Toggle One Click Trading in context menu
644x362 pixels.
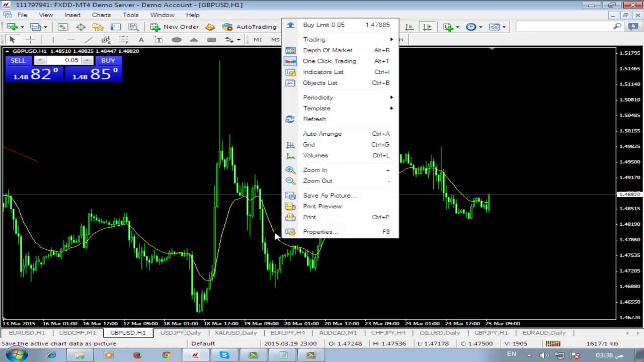340,61
